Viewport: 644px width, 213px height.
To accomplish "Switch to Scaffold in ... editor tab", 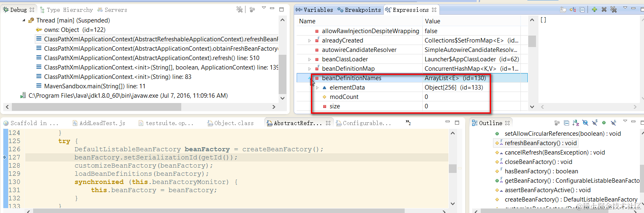I will coord(31,123).
